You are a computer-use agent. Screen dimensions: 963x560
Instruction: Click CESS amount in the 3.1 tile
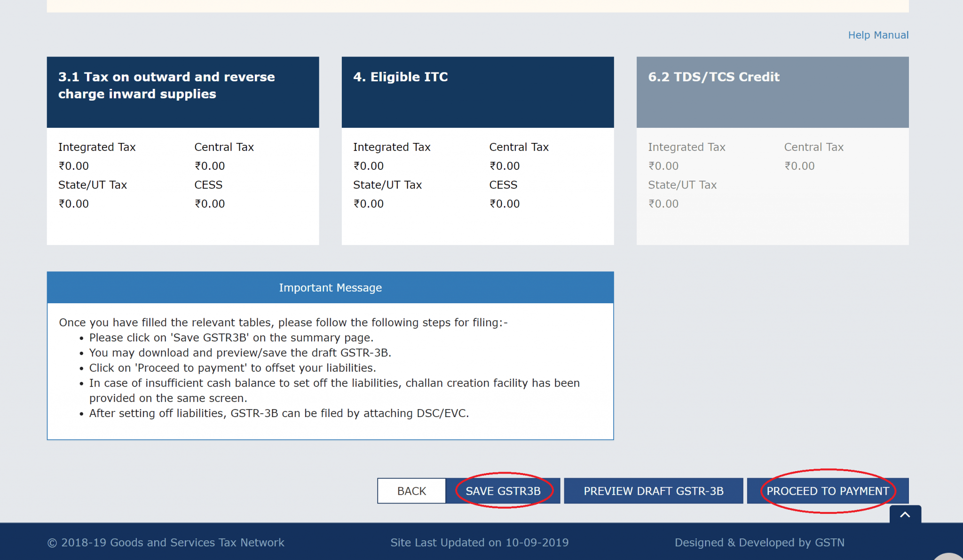coord(210,204)
